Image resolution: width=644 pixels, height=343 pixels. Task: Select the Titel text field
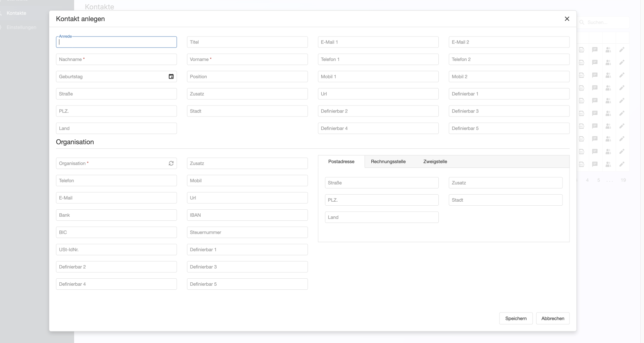(x=247, y=42)
